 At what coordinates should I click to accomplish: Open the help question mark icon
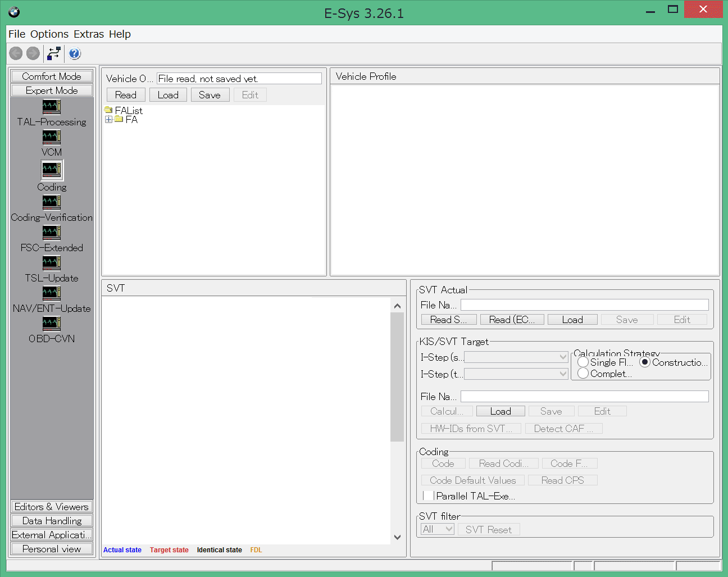click(x=75, y=53)
